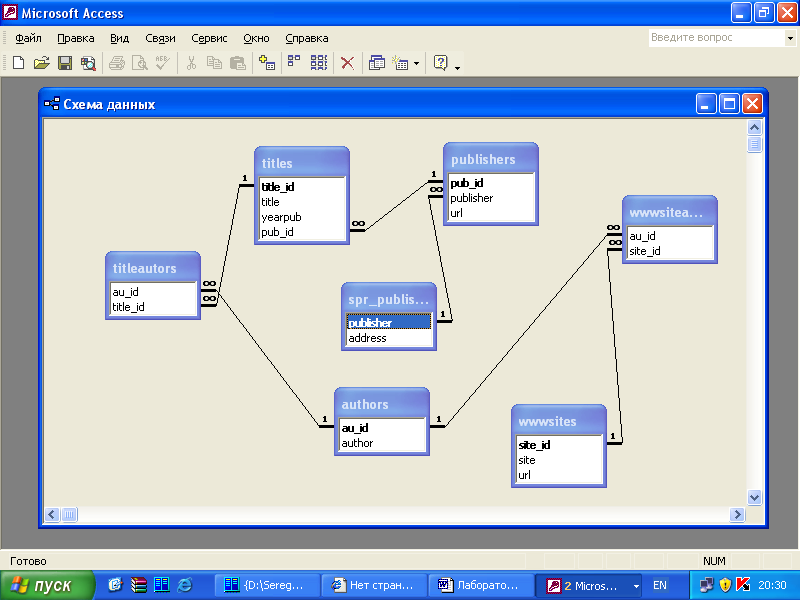
Task: Select highlighted publisher field in spr_publis table
Action: pos(389,322)
